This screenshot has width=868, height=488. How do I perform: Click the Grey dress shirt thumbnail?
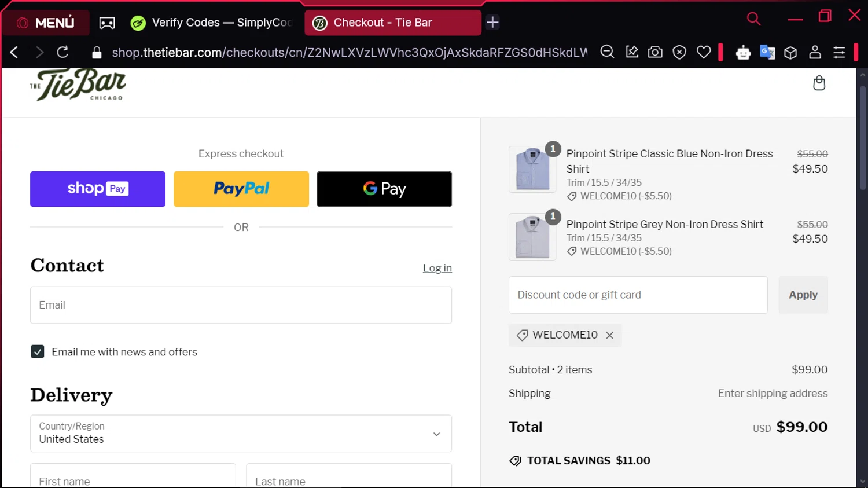pyautogui.click(x=532, y=237)
